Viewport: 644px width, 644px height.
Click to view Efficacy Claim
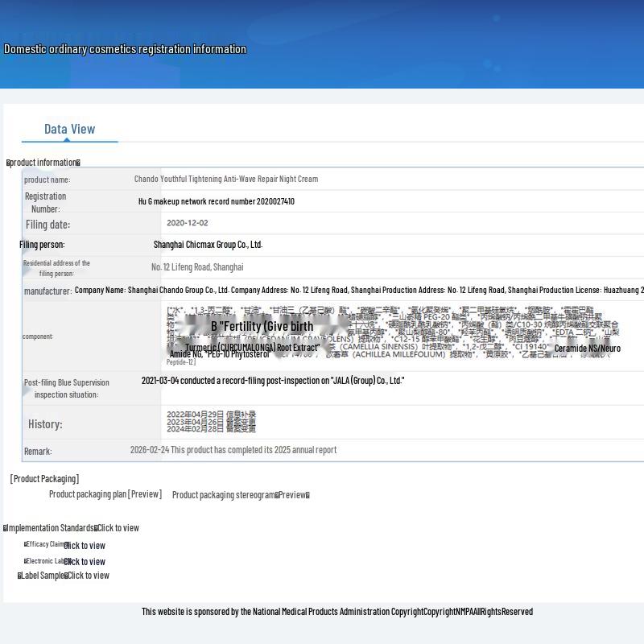pyautogui.click(x=85, y=546)
